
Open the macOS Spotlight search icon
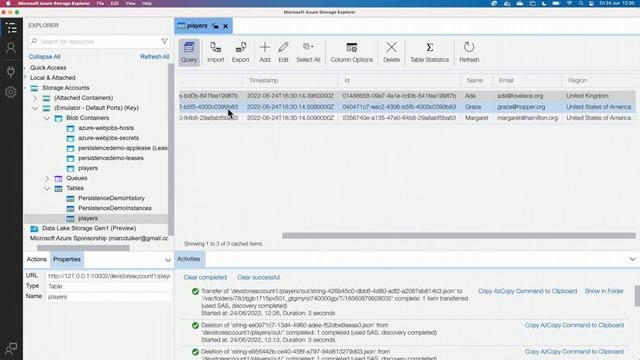(x=581, y=3)
